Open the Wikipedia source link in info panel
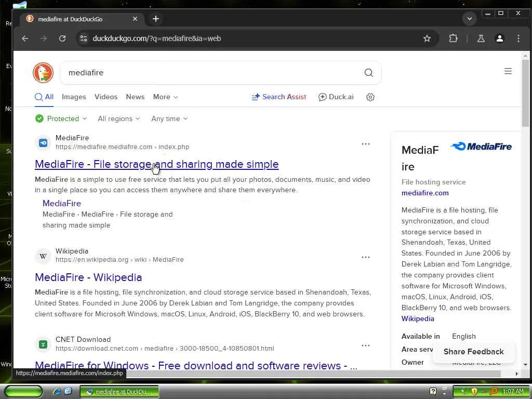The height and width of the screenshot is (399, 532). [x=418, y=318]
